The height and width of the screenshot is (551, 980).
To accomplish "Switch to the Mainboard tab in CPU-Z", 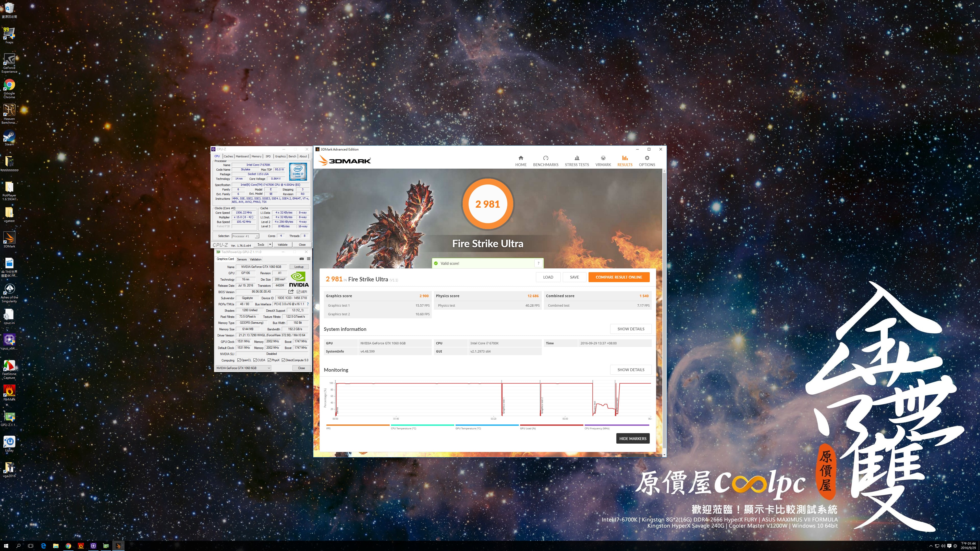I will tap(242, 156).
